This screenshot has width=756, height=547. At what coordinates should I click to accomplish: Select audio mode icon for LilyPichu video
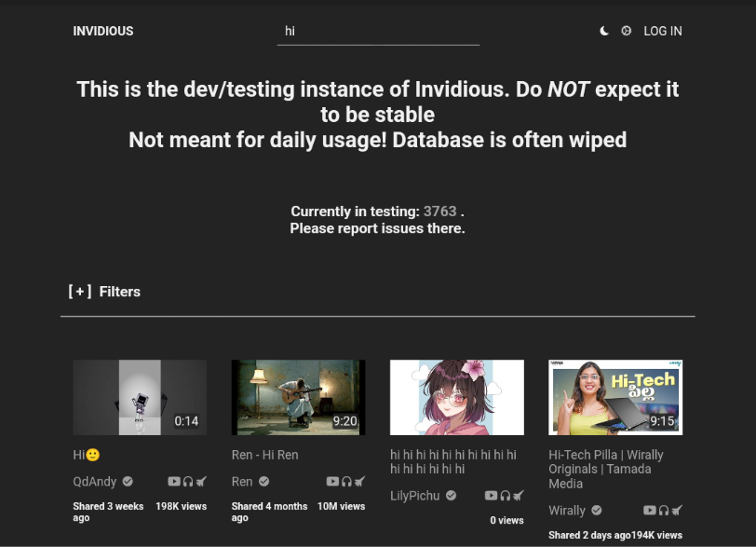[x=505, y=496]
